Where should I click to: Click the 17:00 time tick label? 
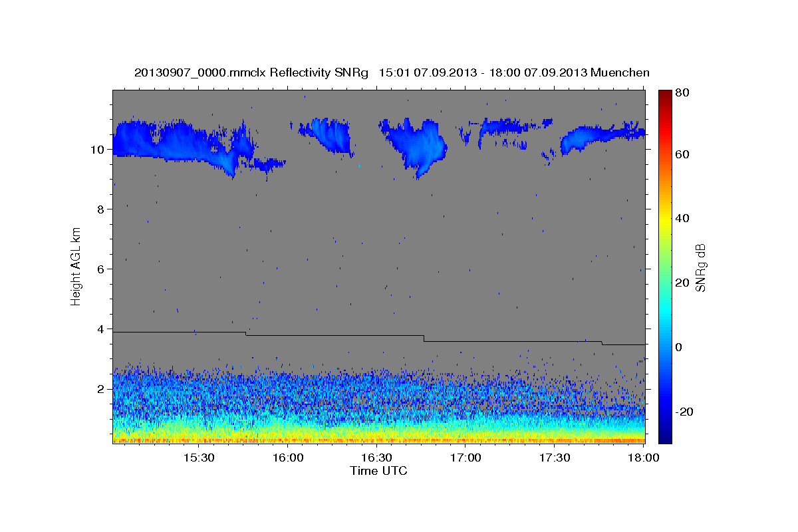click(x=465, y=458)
